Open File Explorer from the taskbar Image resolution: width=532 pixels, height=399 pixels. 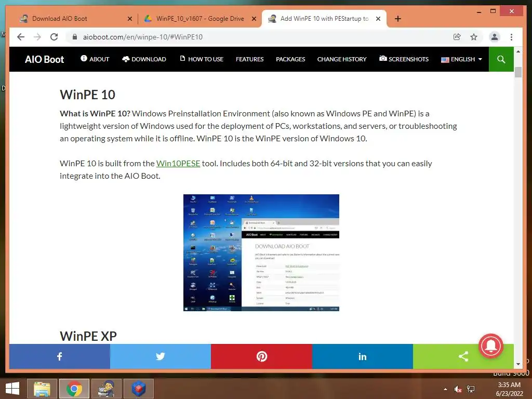(42, 389)
